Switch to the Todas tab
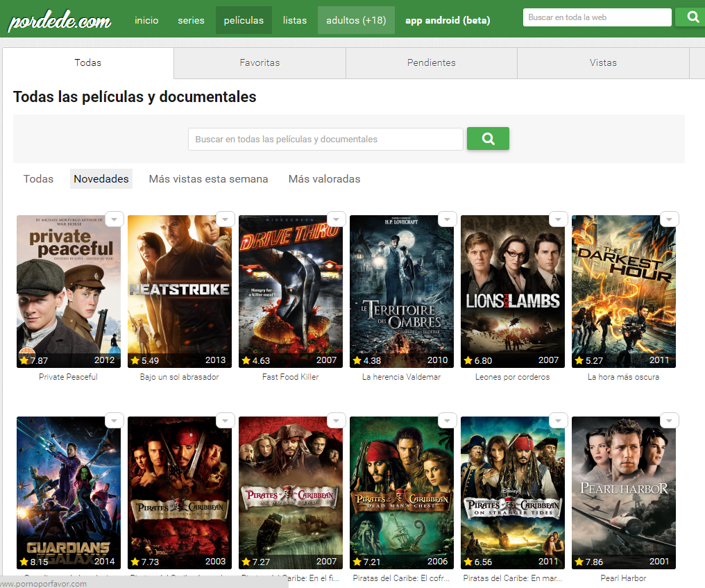705x588 pixels. (88, 62)
